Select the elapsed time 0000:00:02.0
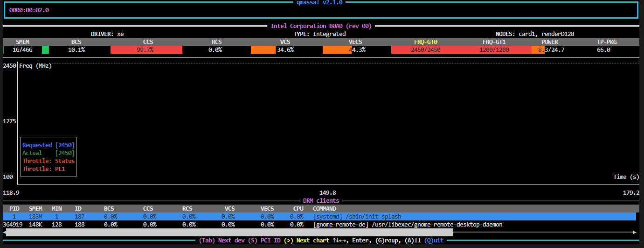 29,10
